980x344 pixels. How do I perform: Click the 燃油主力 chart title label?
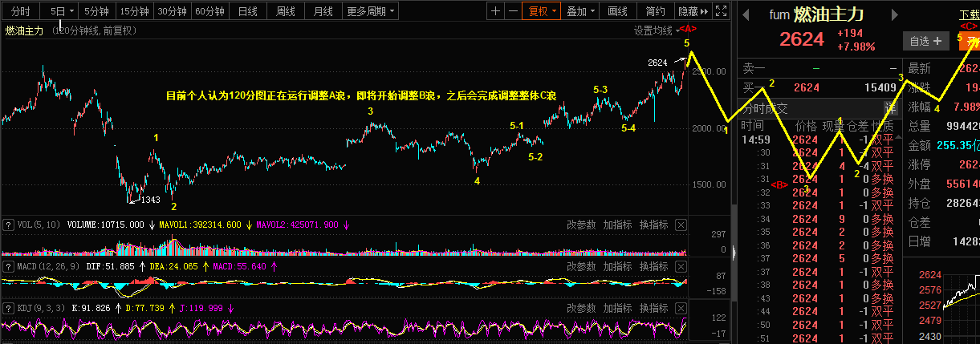pyautogui.click(x=24, y=30)
